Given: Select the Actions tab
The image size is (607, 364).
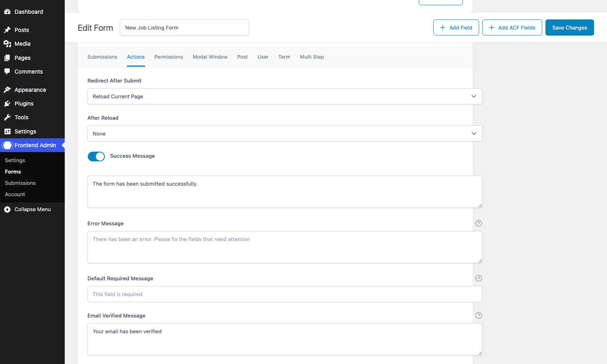Looking at the screenshot, I should [x=136, y=57].
